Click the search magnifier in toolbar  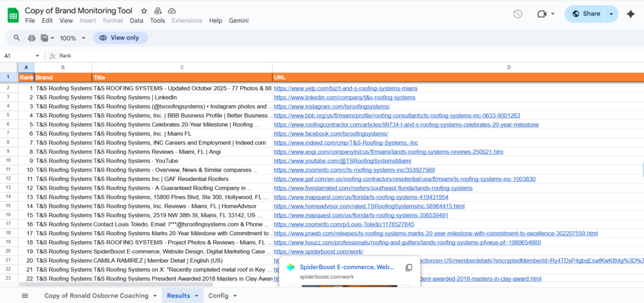[x=16, y=38]
